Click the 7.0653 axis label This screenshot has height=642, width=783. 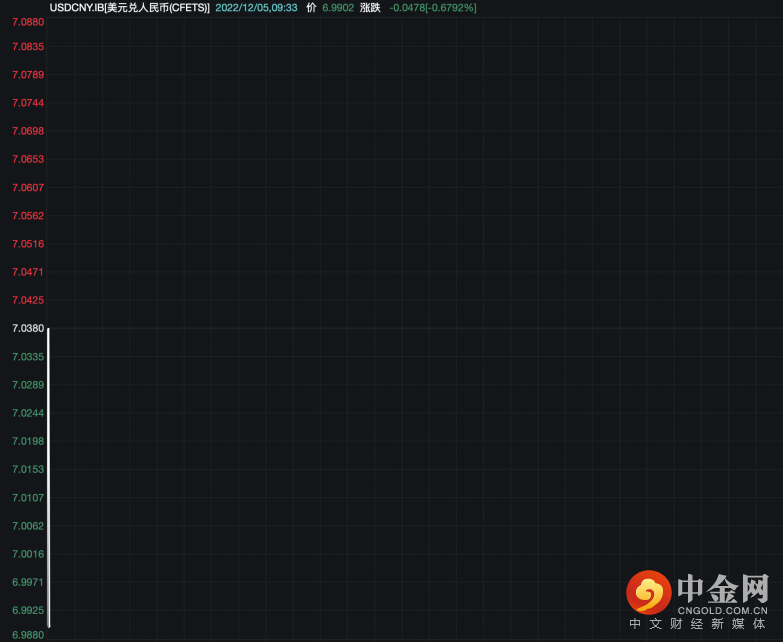28,159
